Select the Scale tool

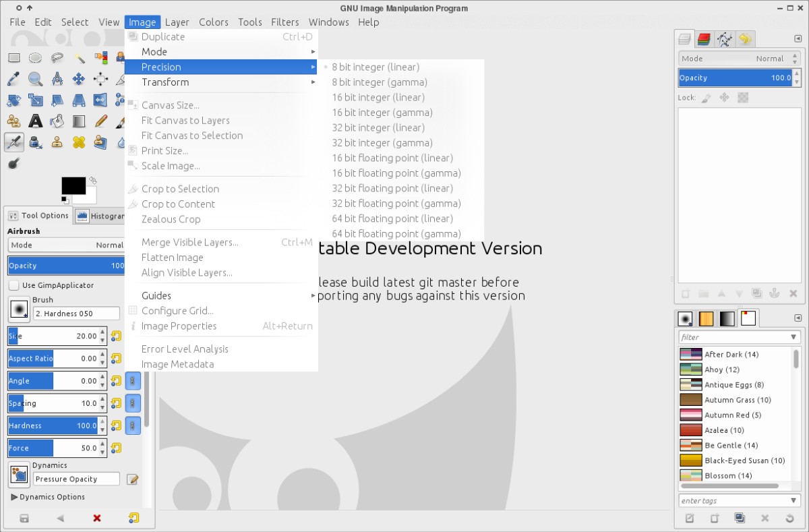(x=35, y=100)
